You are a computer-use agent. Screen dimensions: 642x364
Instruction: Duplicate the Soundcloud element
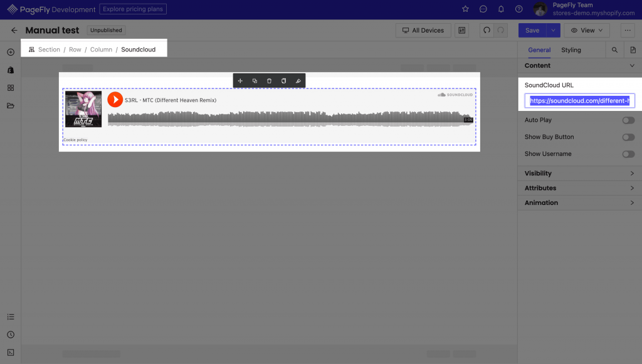255,81
